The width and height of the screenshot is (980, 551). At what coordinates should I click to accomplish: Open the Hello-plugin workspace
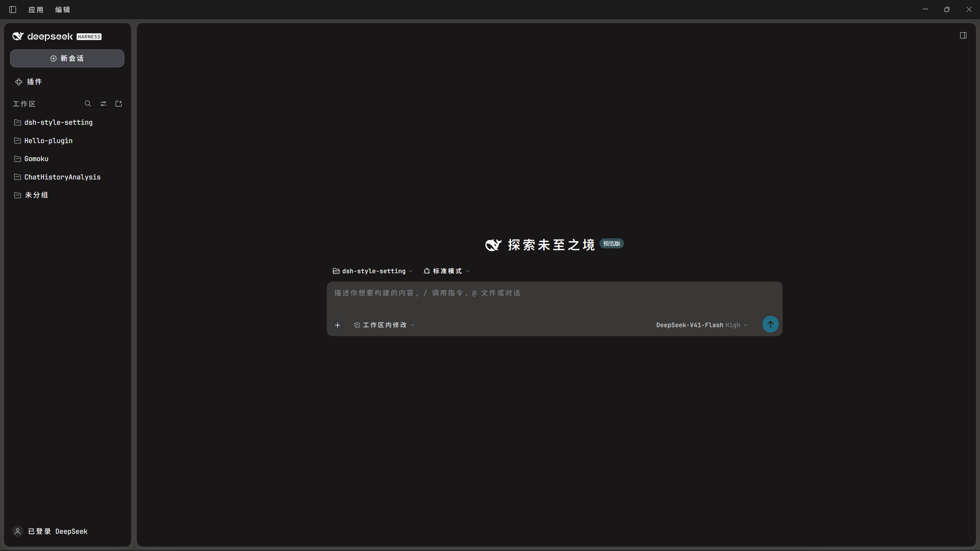click(67, 140)
